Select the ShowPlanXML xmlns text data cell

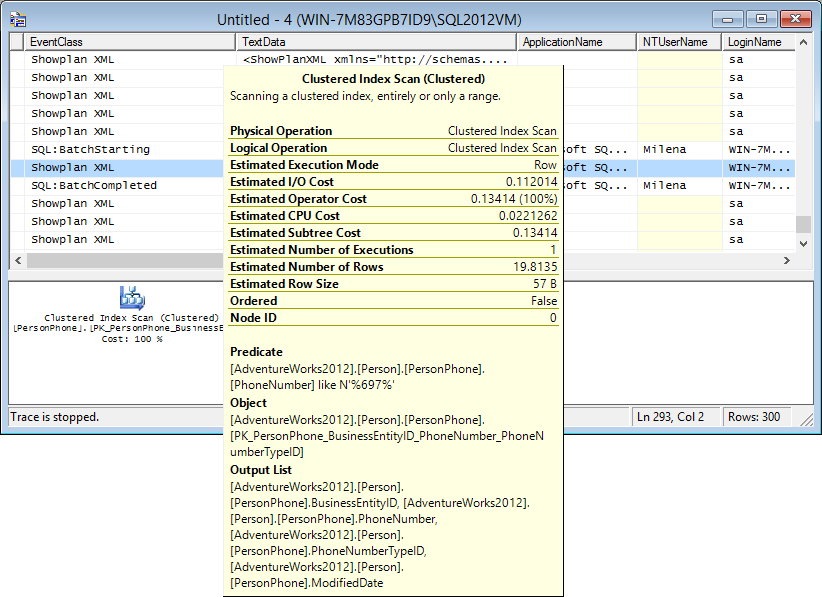click(x=375, y=60)
